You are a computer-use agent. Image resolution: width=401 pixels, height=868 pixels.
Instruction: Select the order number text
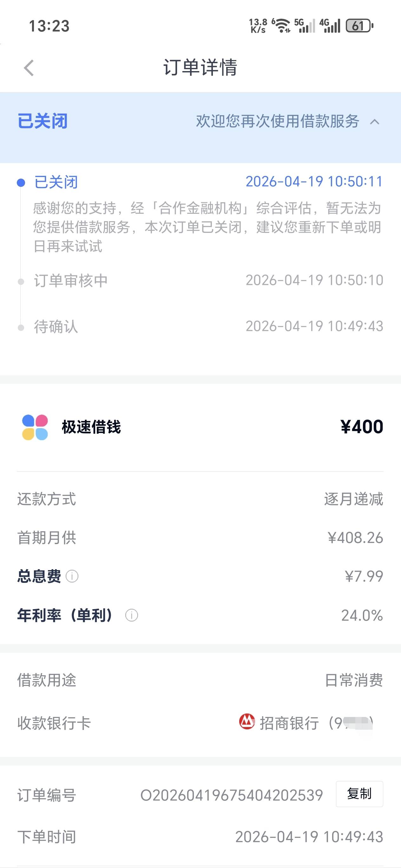click(x=232, y=795)
